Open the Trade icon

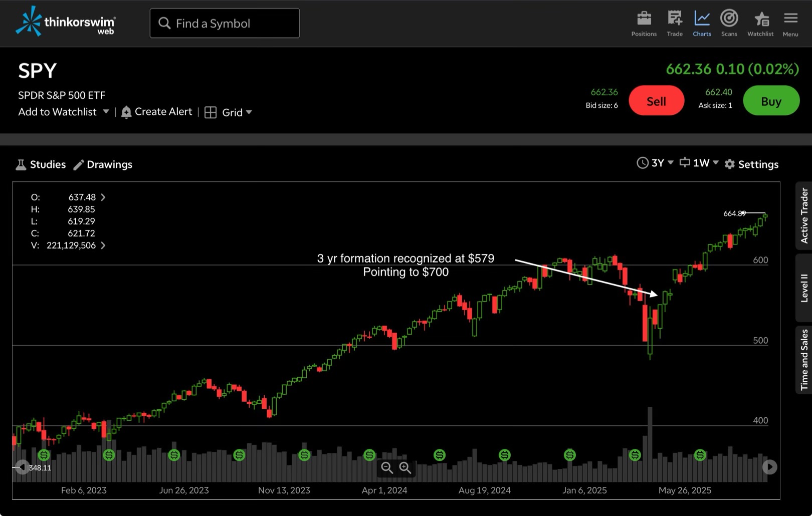(x=675, y=20)
